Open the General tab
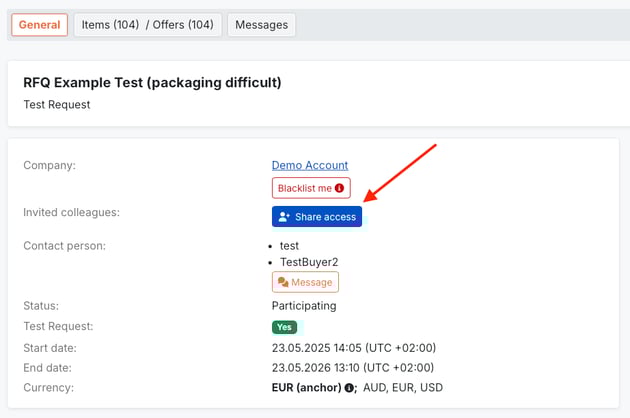The width and height of the screenshot is (630, 418). [39, 25]
